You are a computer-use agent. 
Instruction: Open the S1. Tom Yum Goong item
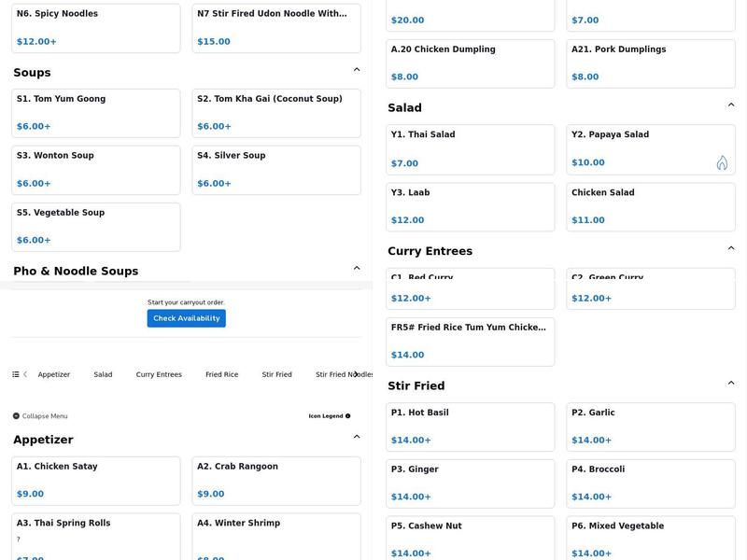coord(96,113)
